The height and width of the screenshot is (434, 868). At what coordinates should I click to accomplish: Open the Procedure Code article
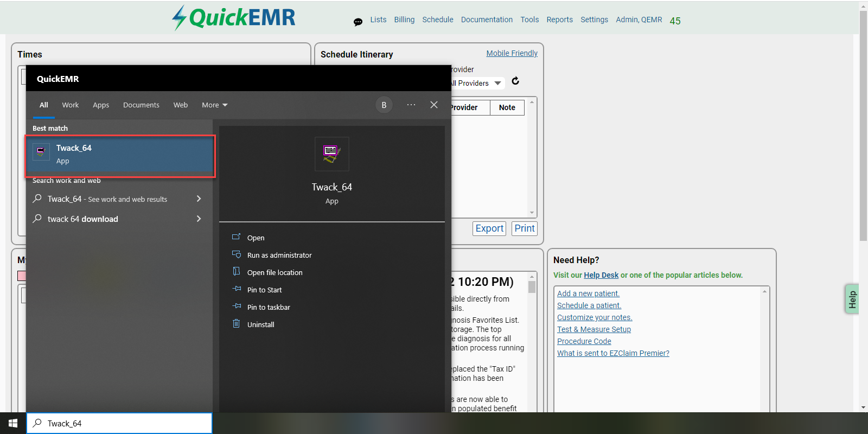tap(584, 341)
